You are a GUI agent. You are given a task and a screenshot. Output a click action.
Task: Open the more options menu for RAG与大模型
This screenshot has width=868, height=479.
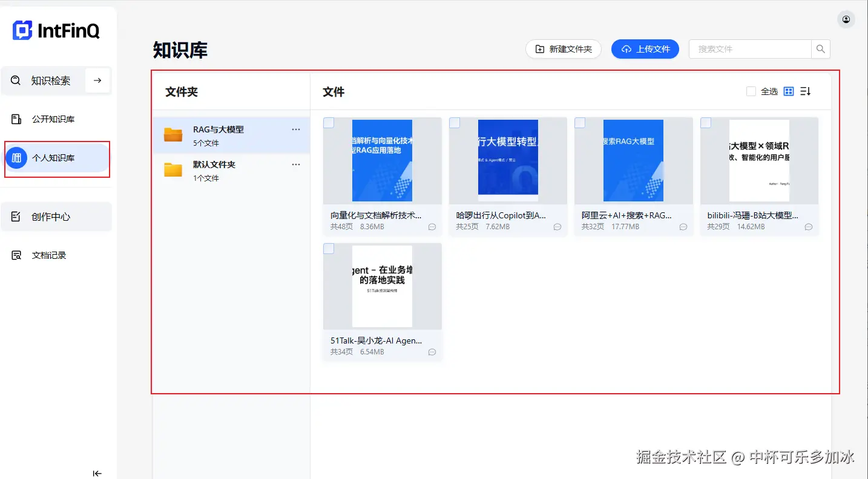click(296, 129)
